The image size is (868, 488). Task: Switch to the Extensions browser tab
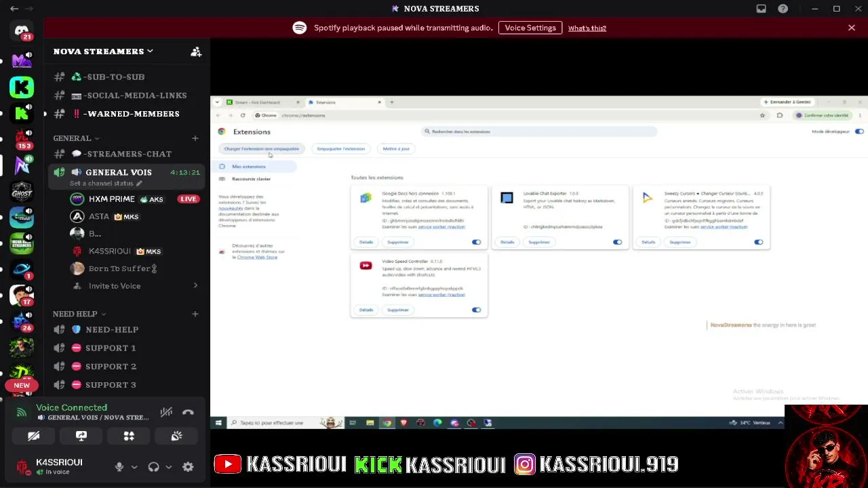point(344,102)
